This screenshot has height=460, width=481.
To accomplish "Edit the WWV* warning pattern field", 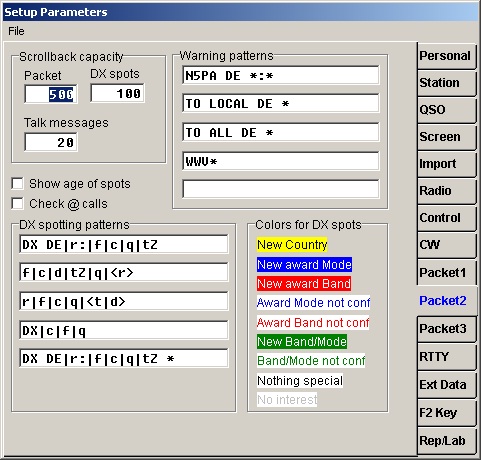I will pyautogui.click(x=281, y=161).
